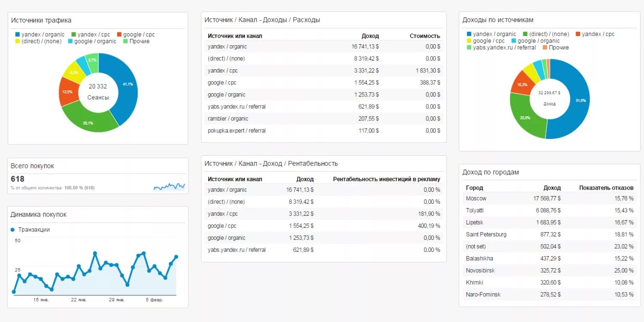Select the "29 янв." axis label
Viewport: 644px width, 322px height.
[116, 300]
